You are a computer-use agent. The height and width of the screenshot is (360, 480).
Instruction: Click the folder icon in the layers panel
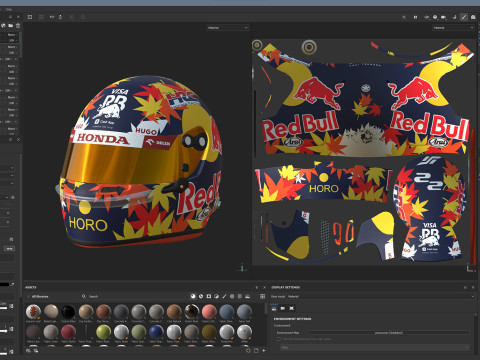(x=11, y=25)
